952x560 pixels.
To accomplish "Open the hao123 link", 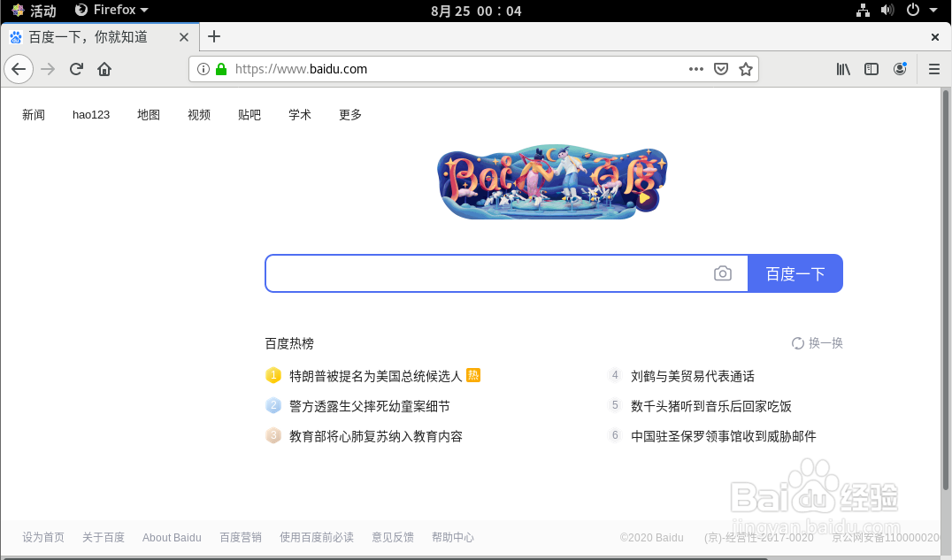I will 91,115.
